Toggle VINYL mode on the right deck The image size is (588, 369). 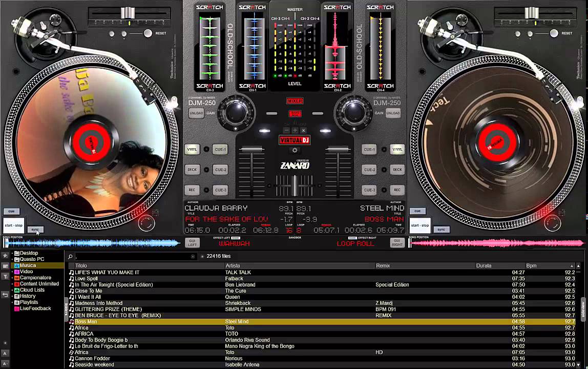[x=397, y=150]
